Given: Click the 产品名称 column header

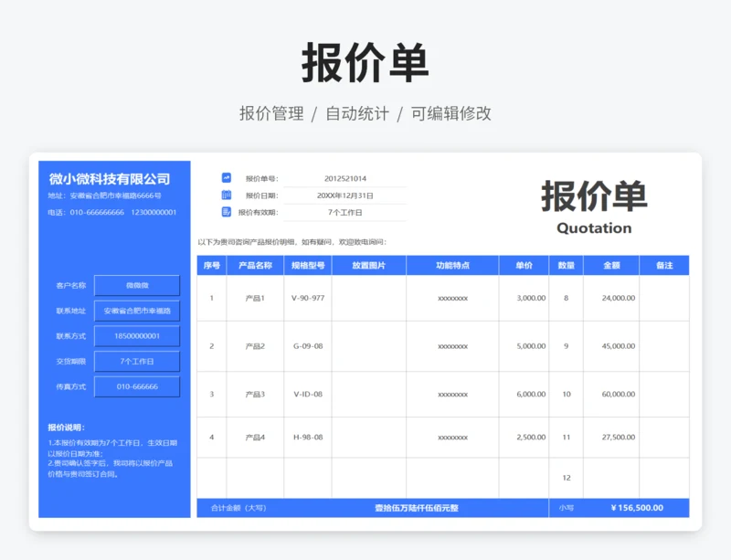Looking at the screenshot, I should tap(255, 265).
